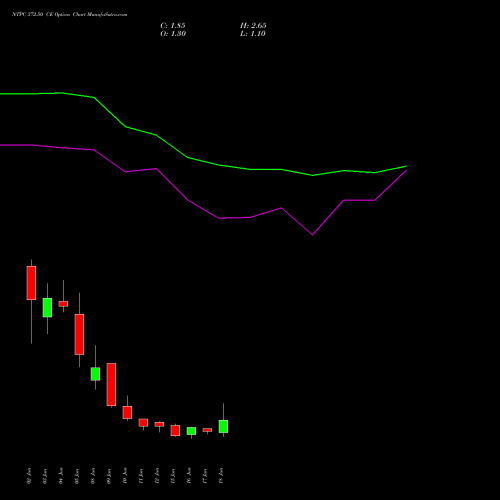Select the '03 Jun' date label on the axis
This screenshot has width=500, height=500.
45,476
